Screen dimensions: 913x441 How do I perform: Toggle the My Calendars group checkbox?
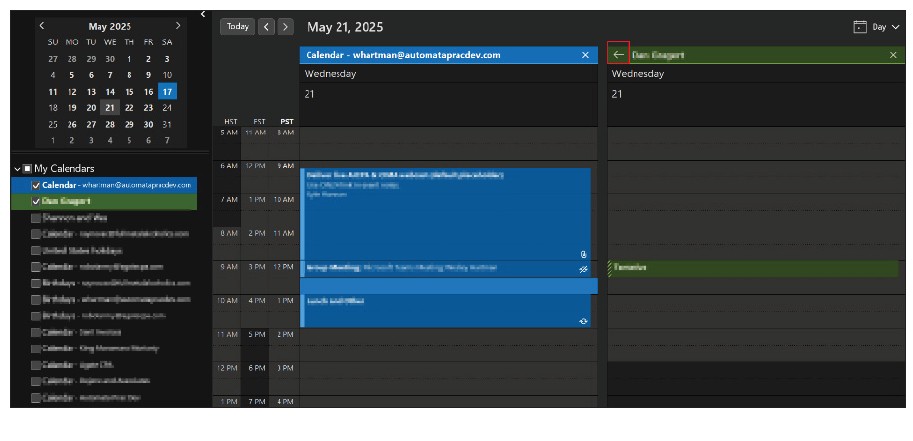[x=27, y=169]
